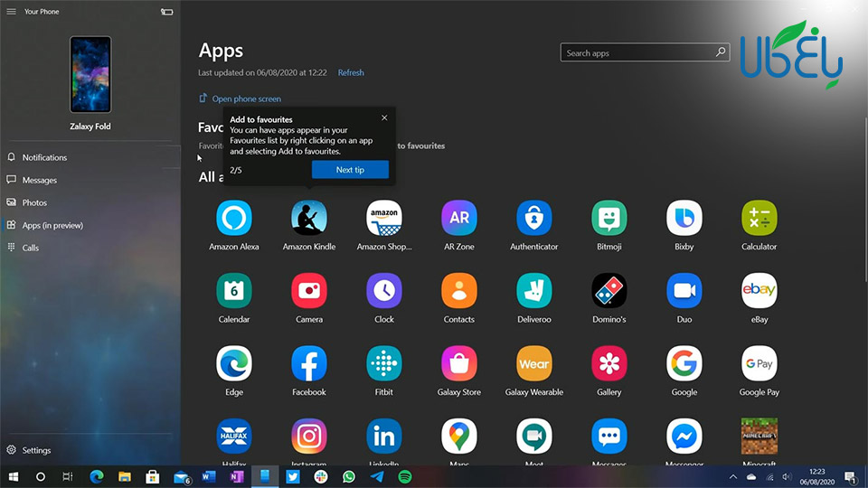This screenshot has height=488, width=868.
Task: Click the Refresh link
Action: (x=351, y=72)
